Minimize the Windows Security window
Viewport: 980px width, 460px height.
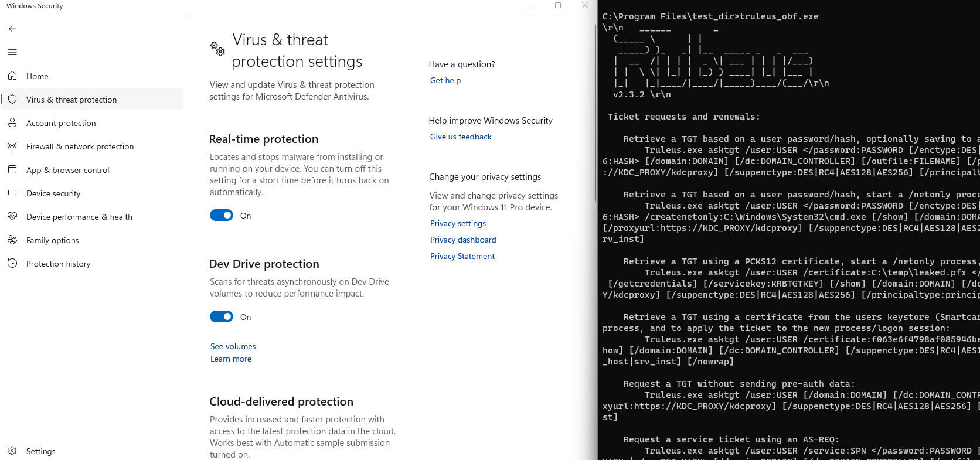click(x=531, y=5)
